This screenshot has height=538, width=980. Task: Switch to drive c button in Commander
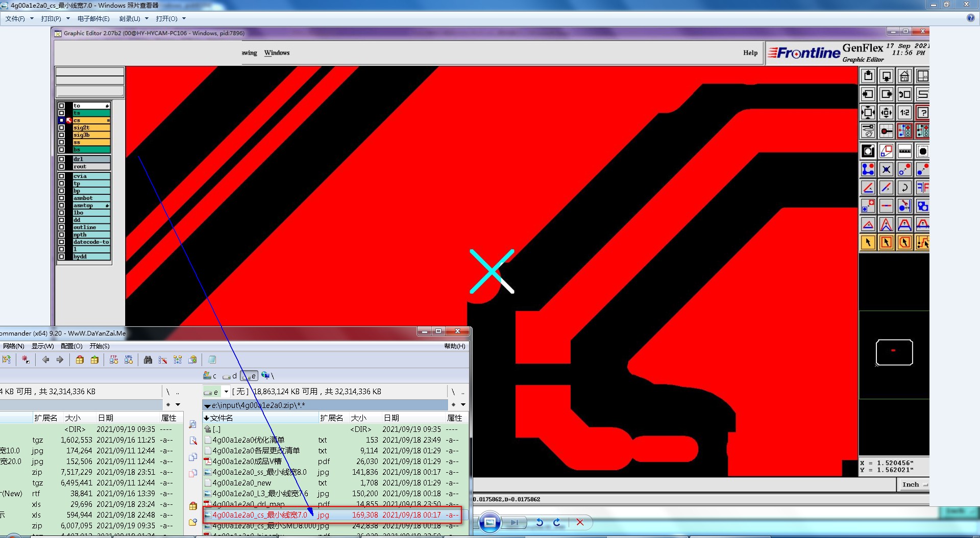210,376
